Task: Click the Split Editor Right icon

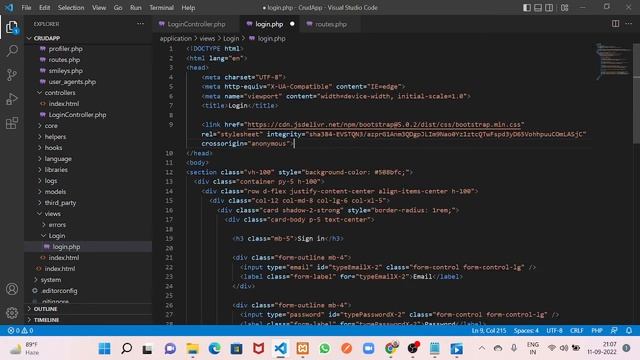Action: pyautogui.click(x=615, y=24)
